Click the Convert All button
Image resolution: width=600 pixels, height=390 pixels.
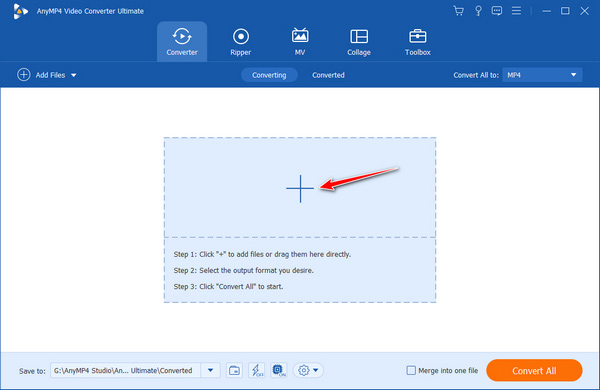(x=534, y=370)
